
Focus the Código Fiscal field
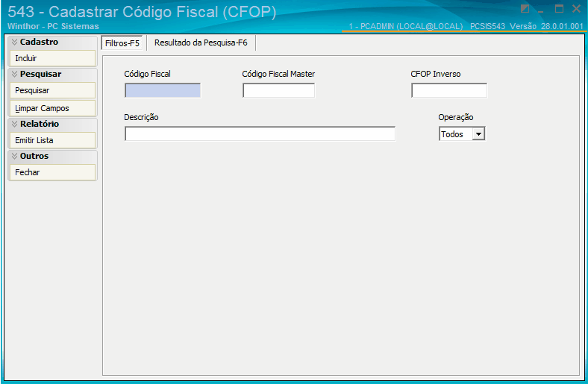coord(163,91)
